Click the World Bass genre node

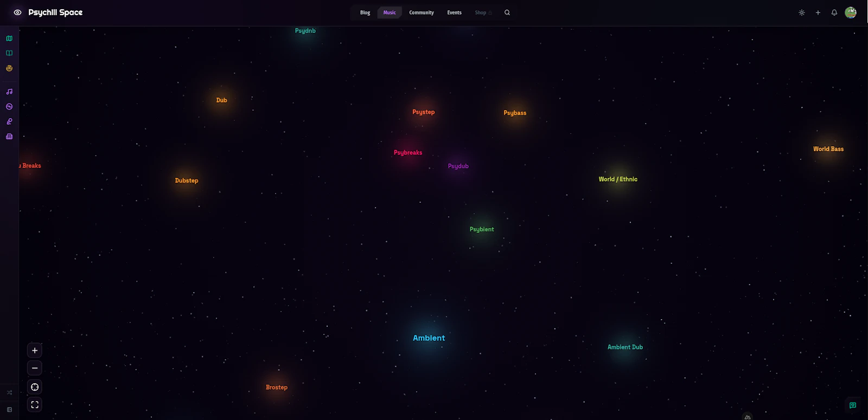pos(828,149)
